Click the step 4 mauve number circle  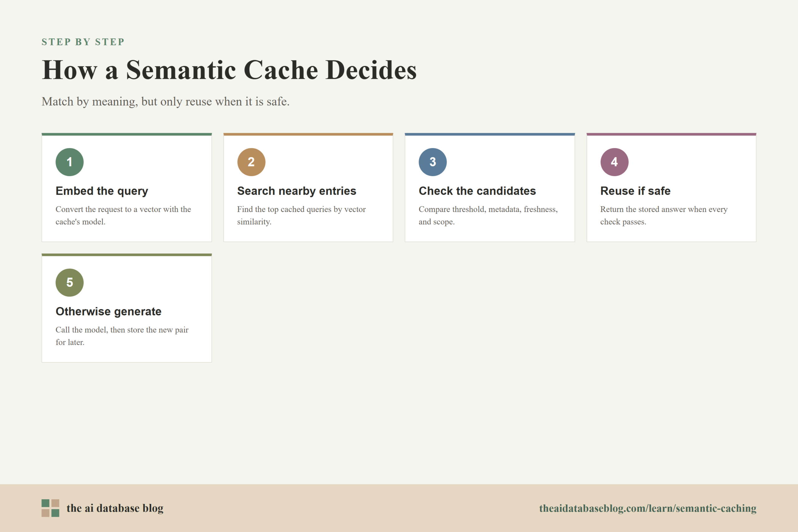(614, 162)
